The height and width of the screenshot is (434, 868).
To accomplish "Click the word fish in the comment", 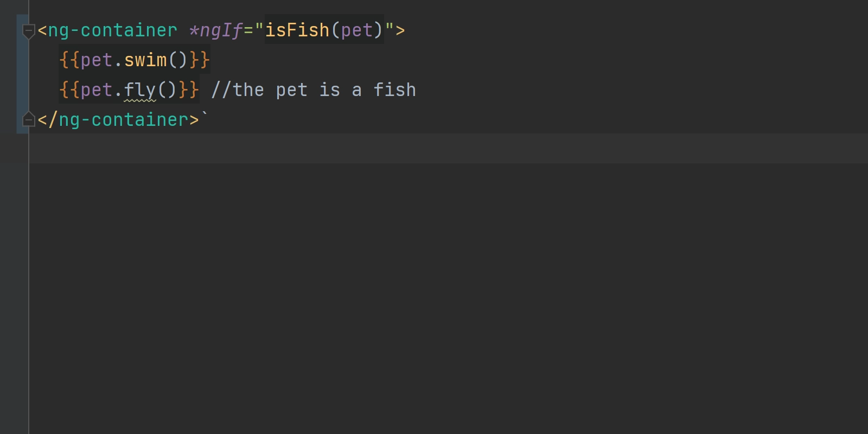I will (x=395, y=90).
